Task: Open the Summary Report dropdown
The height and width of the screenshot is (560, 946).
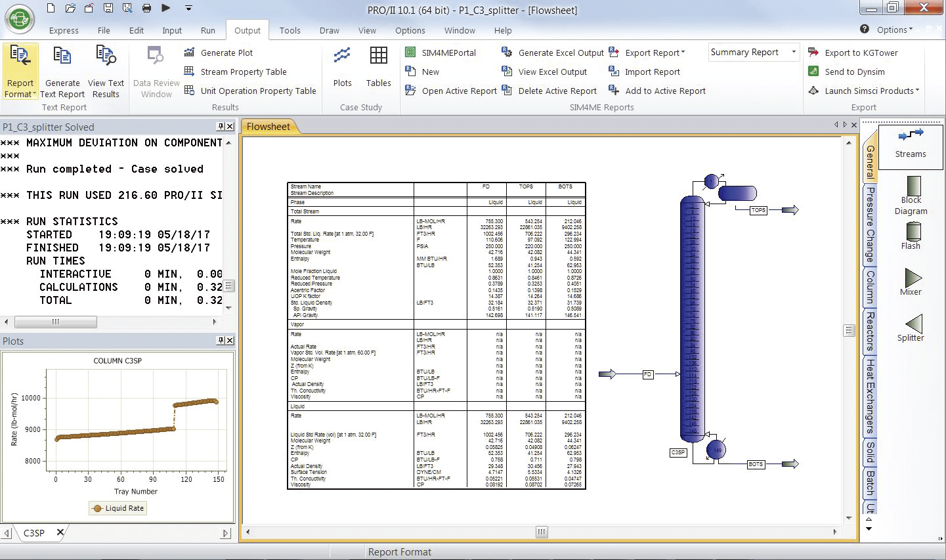Action: pos(793,53)
